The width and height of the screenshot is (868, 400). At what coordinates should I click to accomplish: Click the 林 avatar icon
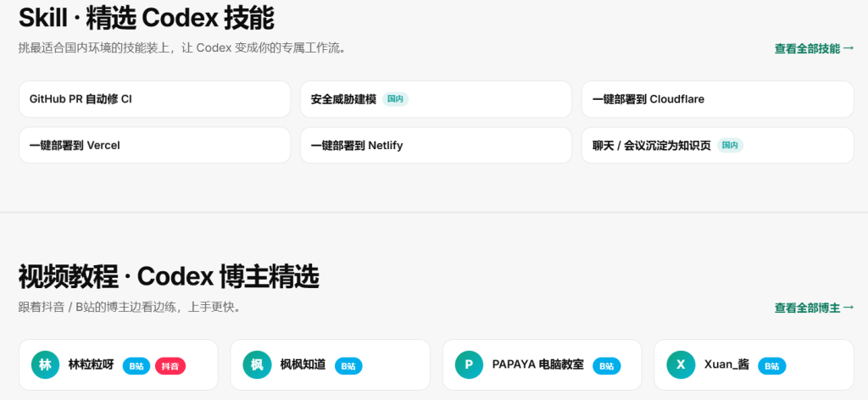click(x=46, y=365)
